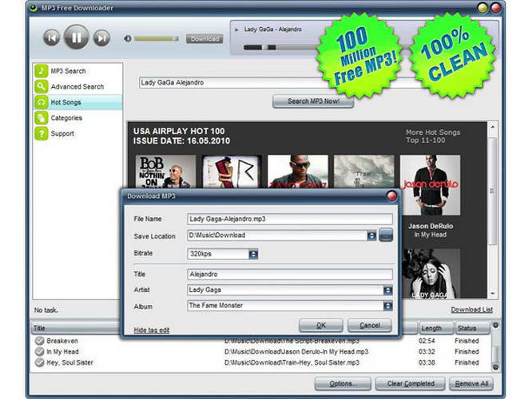Edit the Title field Alejandro
This screenshot has height=399, width=532.
tap(290, 275)
